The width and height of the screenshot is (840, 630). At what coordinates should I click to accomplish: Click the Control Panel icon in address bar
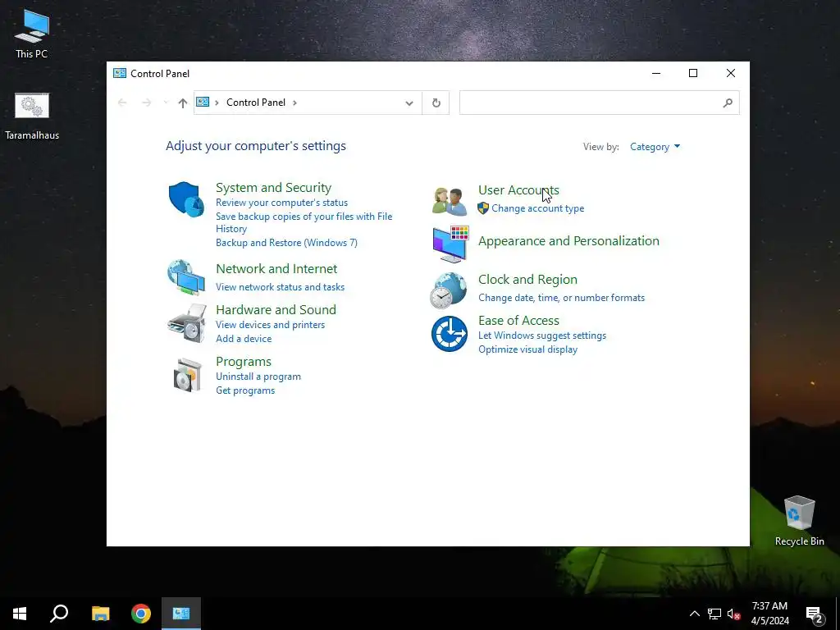[203, 102]
